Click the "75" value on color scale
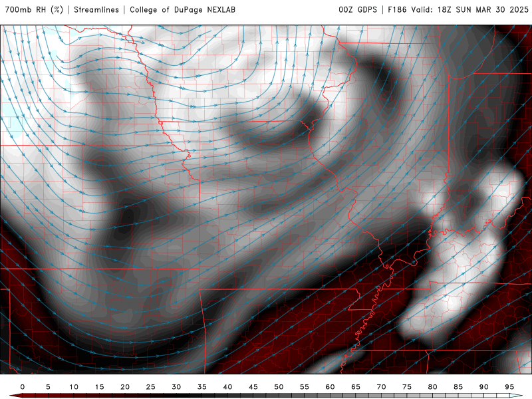The width and height of the screenshot is (532, 399). click(407, 387)
